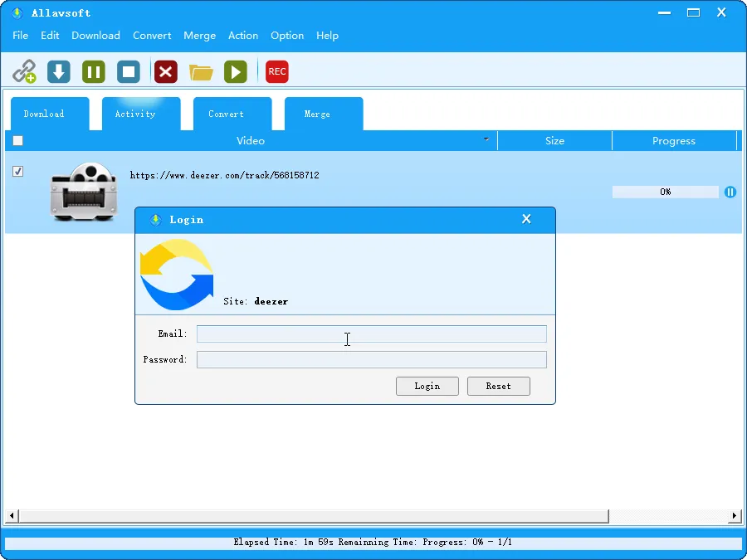Stop the task with the blue stop icon
The height and width of the screenshot is (560, 747).
click(129, 72)
